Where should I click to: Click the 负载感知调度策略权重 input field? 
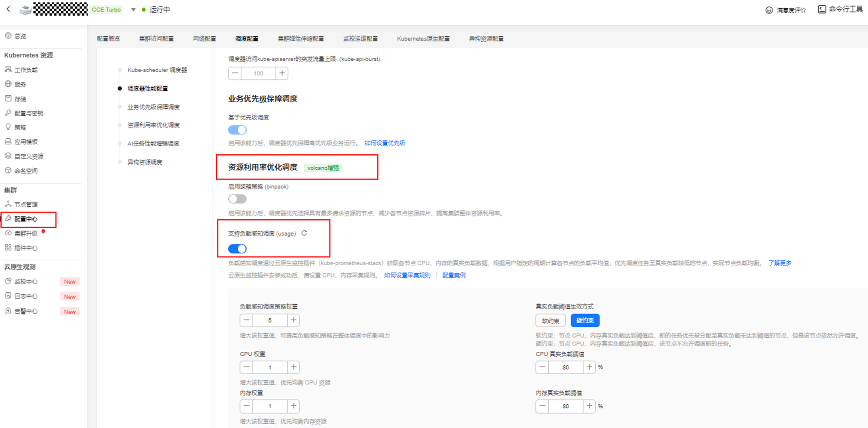(x=270, y=320)
